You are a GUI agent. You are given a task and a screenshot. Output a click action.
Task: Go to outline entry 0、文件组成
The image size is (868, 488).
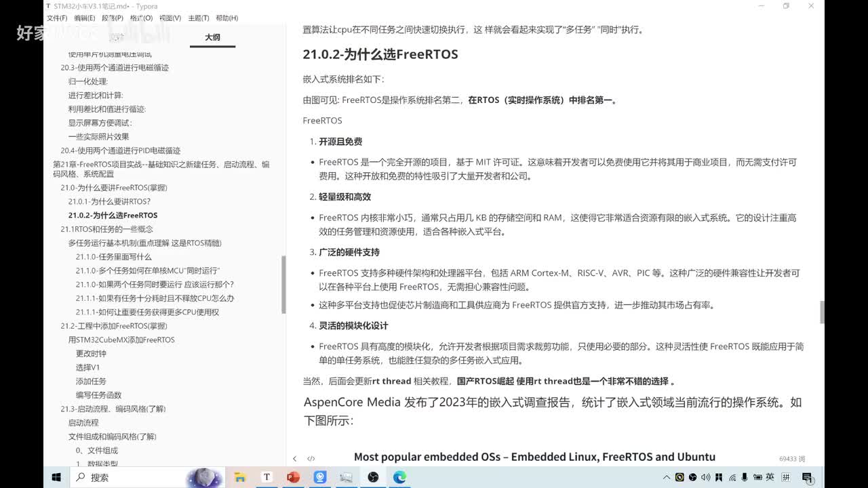pyautogui.click(x=96, y=450)
